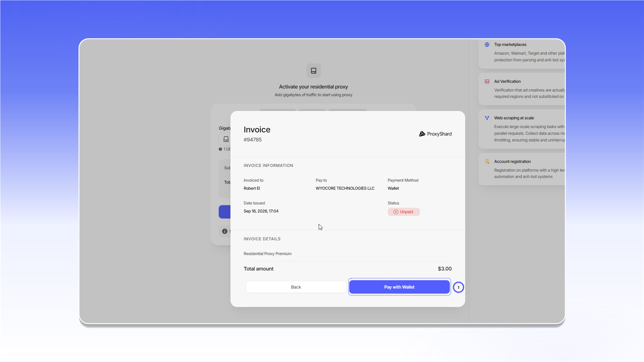Click the info icon below blue button
This screenshot has width=644, height=362.
tap(225, 231)
